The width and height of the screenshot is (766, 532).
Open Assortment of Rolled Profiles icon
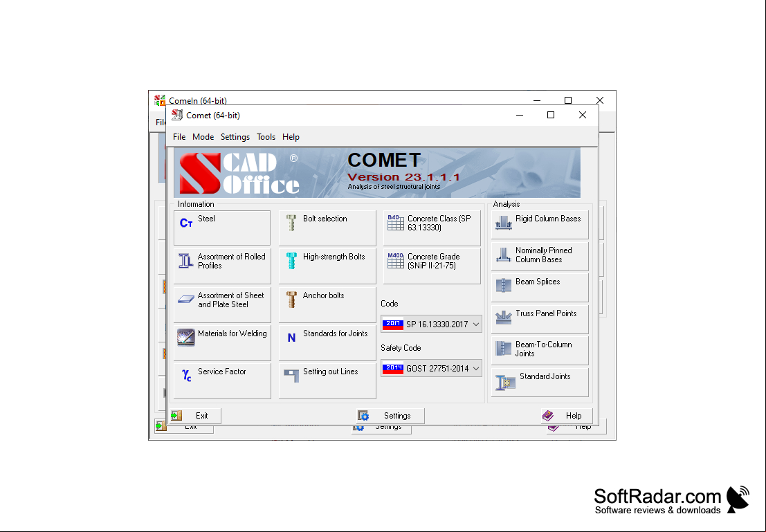pyautogui.click(x=185, y=261)
